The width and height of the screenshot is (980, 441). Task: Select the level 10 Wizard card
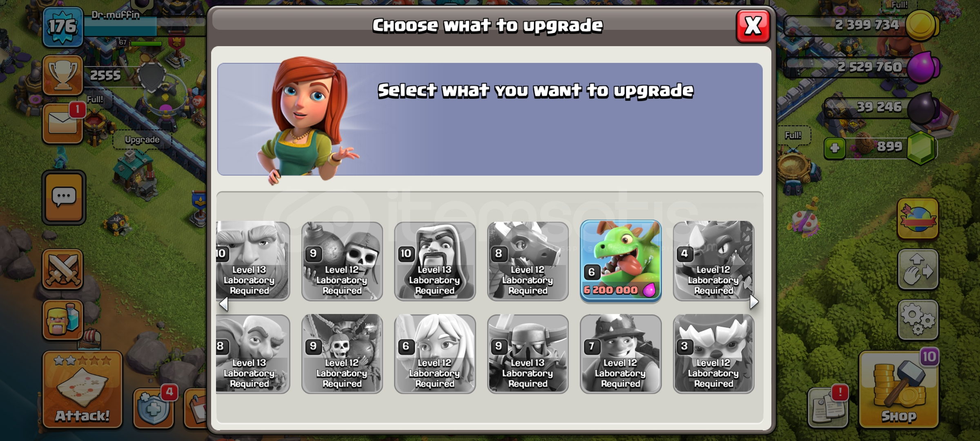[x=435, y=261]
